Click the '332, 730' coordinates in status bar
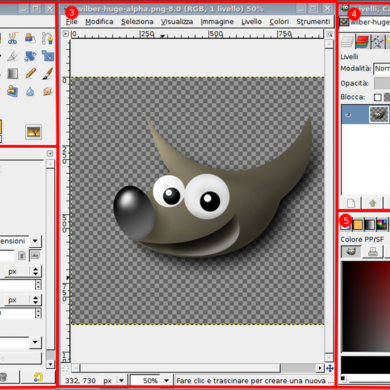The width and height of the screenshot is (390, 390). tap(80, 380)
